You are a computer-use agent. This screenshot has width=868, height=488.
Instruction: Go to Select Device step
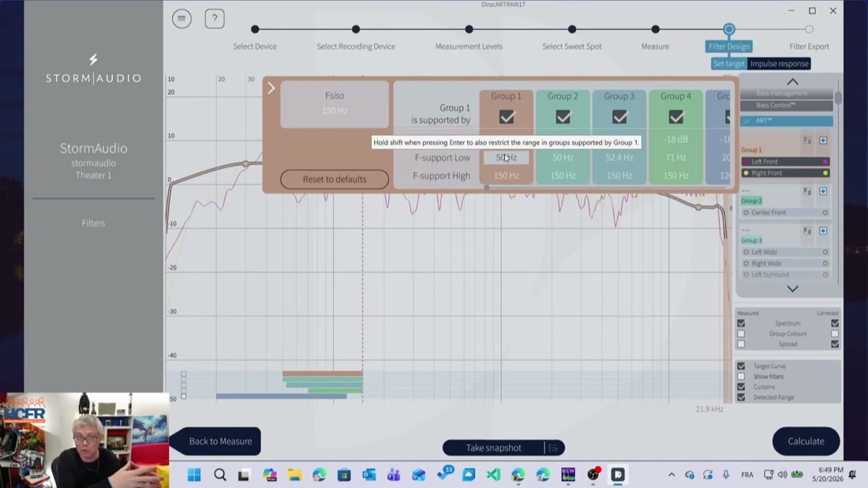pos(255,29)
